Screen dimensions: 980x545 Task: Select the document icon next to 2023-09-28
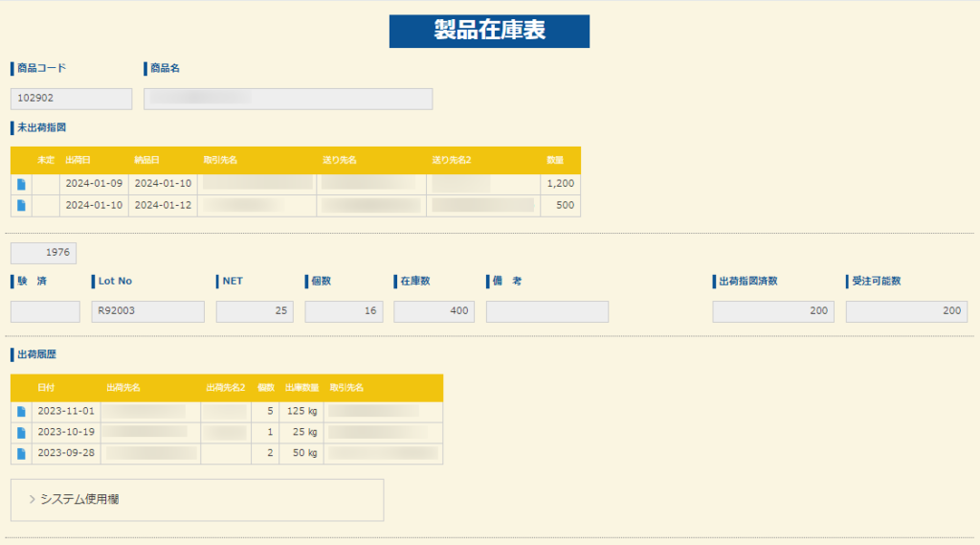coord(21,453)
